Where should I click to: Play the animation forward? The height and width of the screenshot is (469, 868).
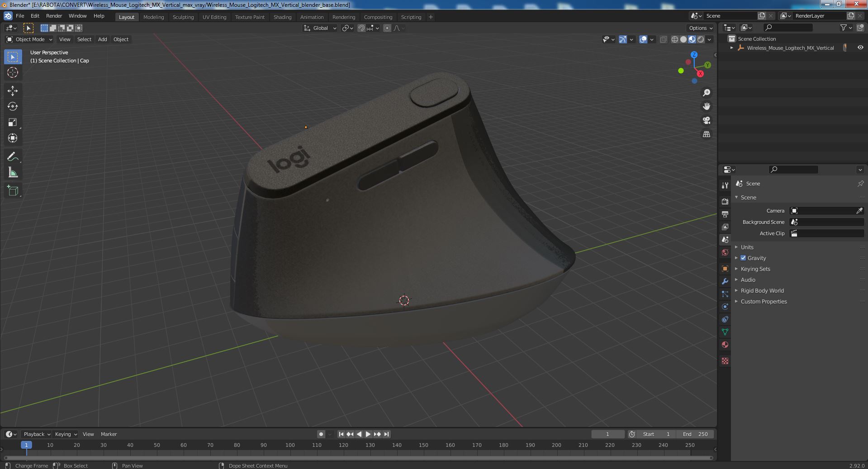click(x=368, y=434)
